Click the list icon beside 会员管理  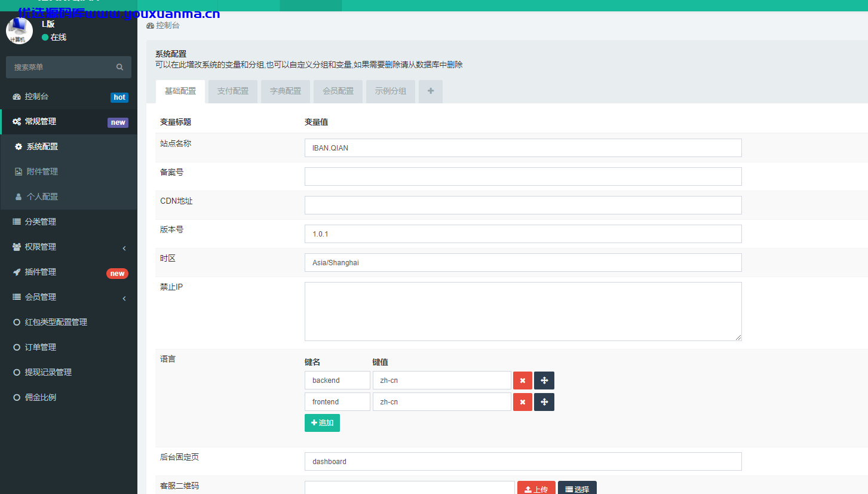(x=17, y=297)
